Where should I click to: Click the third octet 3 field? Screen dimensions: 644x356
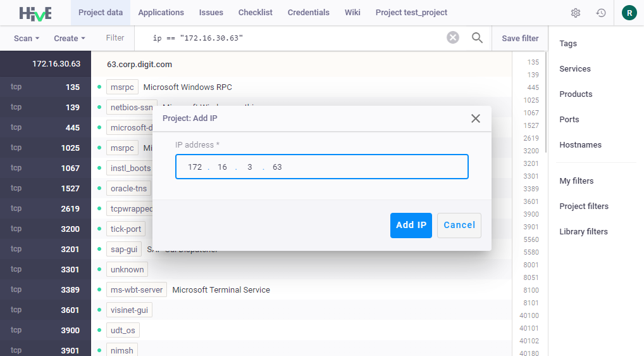pyautogui.click(x=250, y=167)
